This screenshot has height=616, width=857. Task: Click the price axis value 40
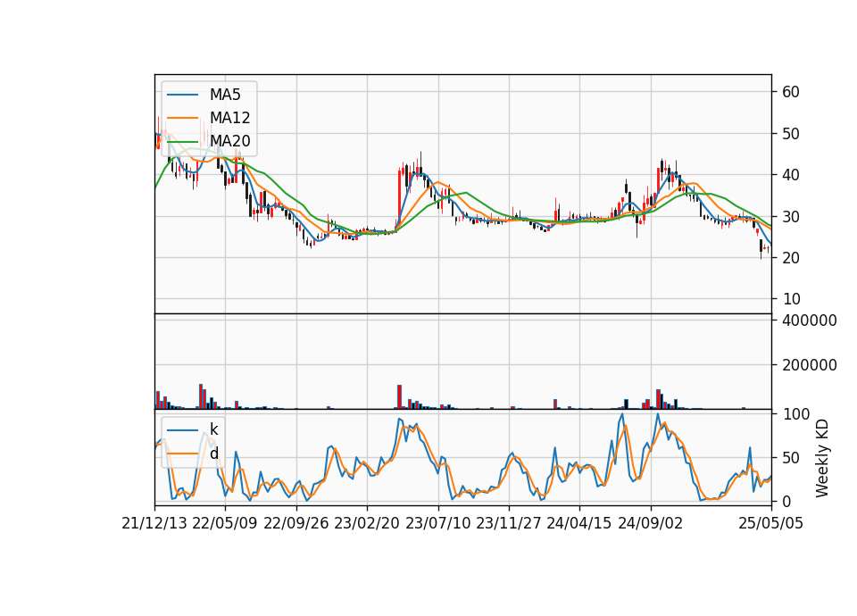pos(791,175)
